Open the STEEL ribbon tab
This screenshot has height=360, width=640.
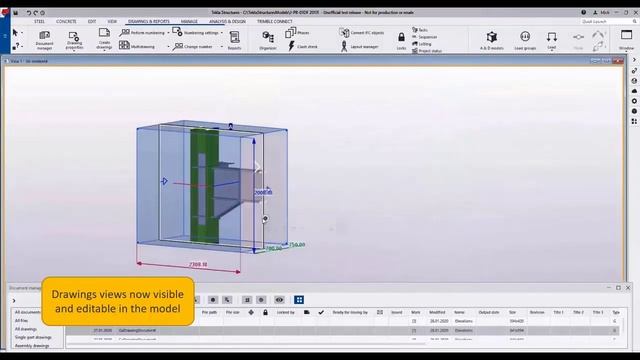(39, 21)
